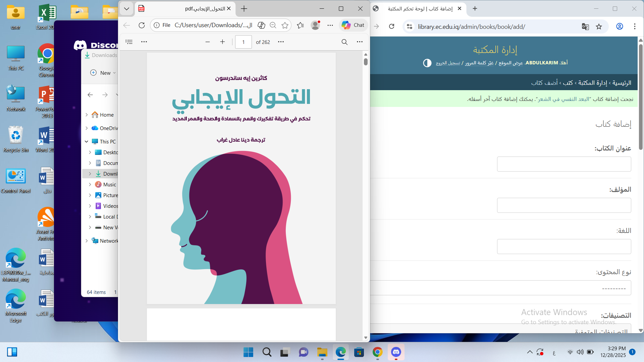Open Chrome three-dot menu
Viewport: 644px width, 362px height.
635,26
